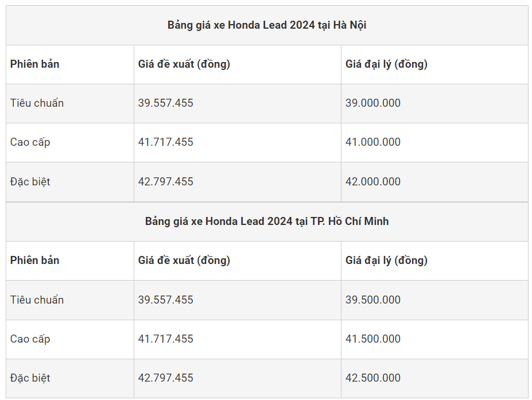Select Cao cấp row label in Hà Nội table
The image size is (532, 400).
click(x=30, y=142)
